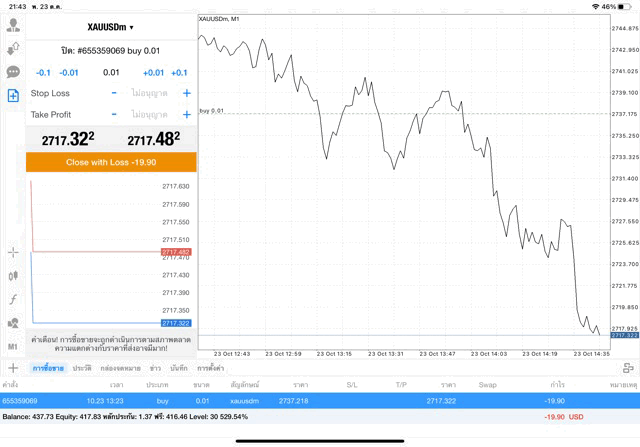Open the chat messages speech bubble
Image resolution: width=640 pixels, height=447 pixels.
tap(14, 72)
